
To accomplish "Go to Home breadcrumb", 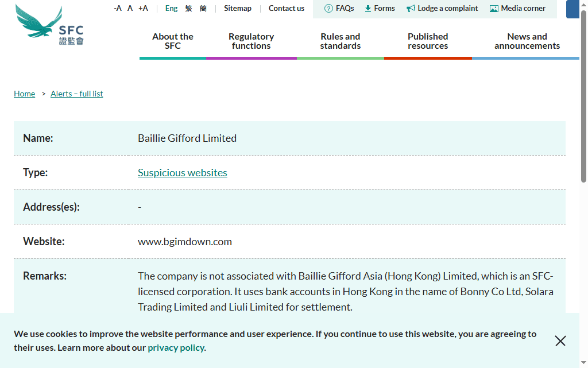I will click(24, 94).
